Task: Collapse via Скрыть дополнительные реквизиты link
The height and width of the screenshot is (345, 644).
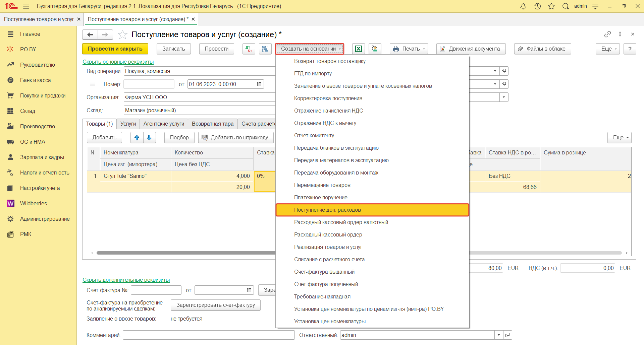Action: 126,280
